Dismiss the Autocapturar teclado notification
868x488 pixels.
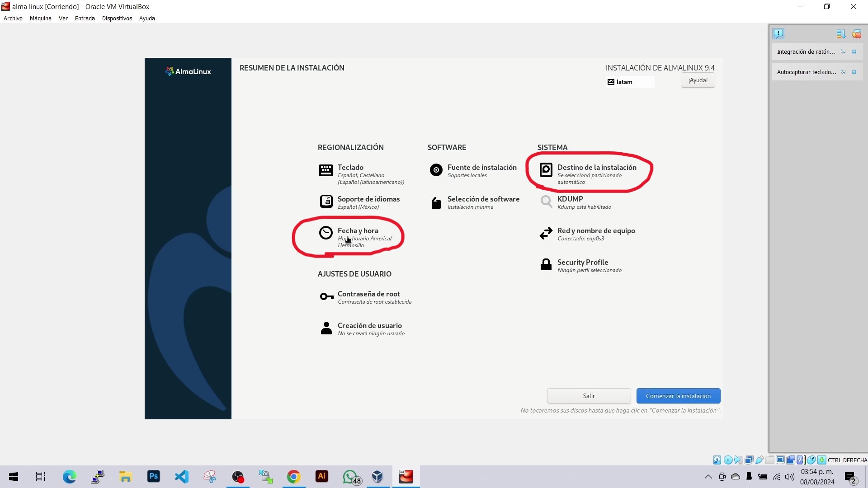tap(854, 72)
